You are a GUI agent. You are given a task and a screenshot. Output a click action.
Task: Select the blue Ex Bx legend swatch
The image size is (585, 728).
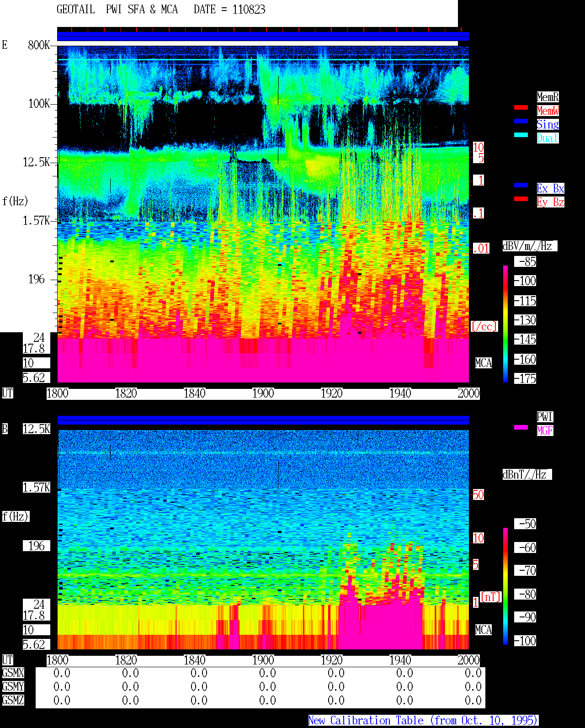521,185
